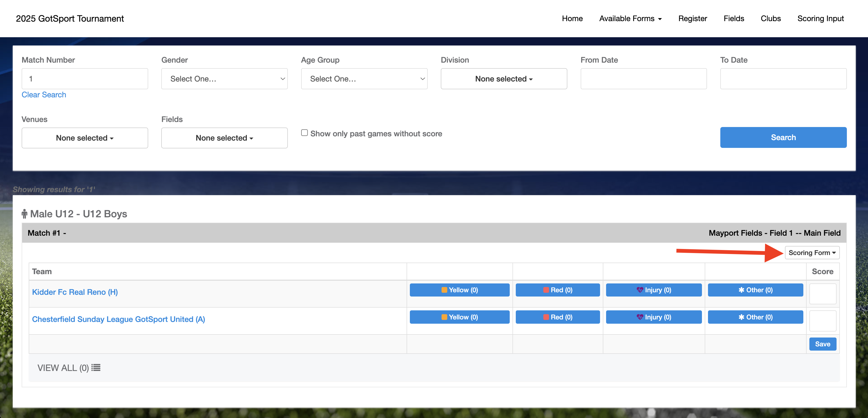868x418 pixels.
Task: Click Mayport Fields - Field 1 -- Main Field text
Action: 775,233
